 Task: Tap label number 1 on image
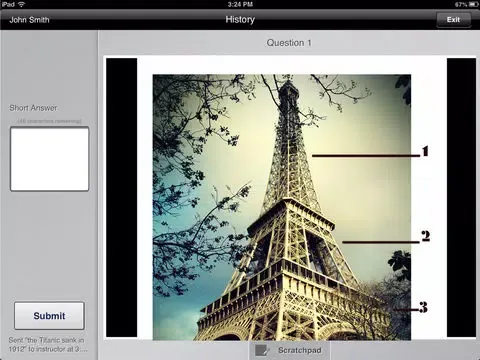pos(425,151)
